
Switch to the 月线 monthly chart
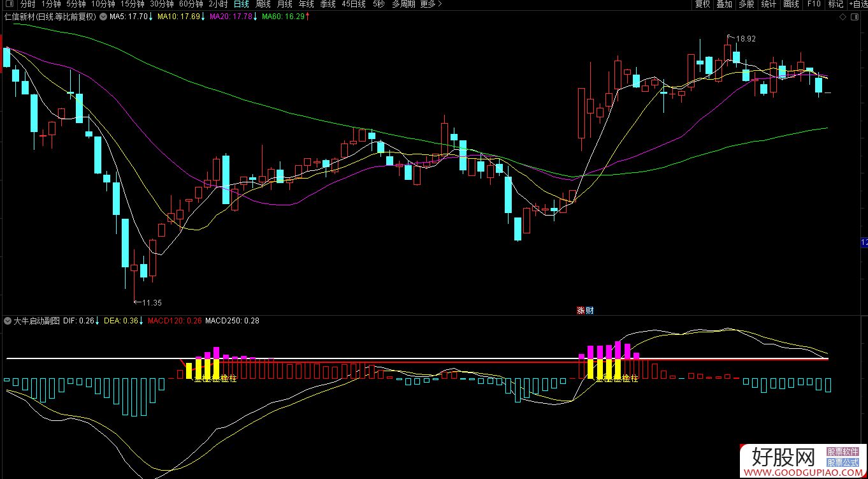pyautogui.click(x=284, y=4)
